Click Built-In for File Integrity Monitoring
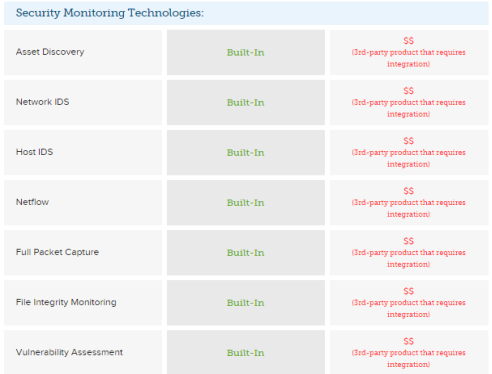 point(246,302)
